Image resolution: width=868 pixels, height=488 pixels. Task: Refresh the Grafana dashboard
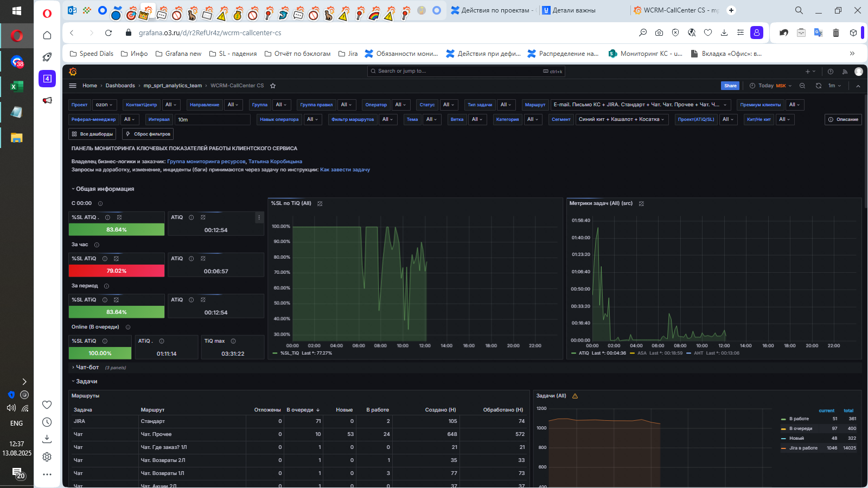click(819, 86)
